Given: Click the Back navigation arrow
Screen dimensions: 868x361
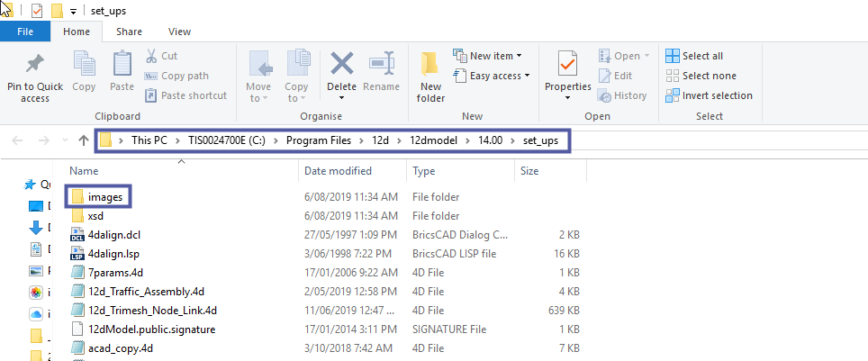Looking at the screenshot, I should [17, 140].
